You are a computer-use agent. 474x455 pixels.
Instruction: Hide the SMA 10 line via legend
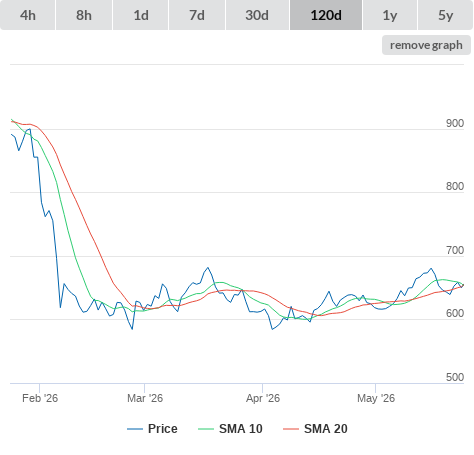[241, 429]
